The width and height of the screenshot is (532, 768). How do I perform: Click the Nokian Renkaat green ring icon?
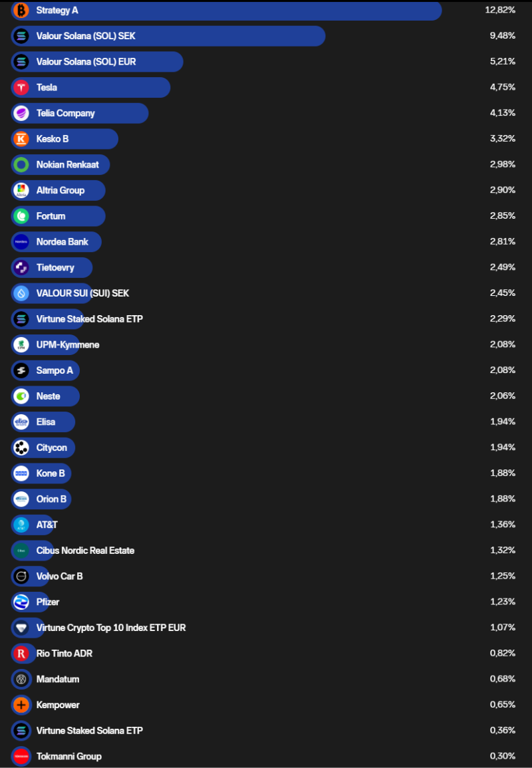click(21, 165)
